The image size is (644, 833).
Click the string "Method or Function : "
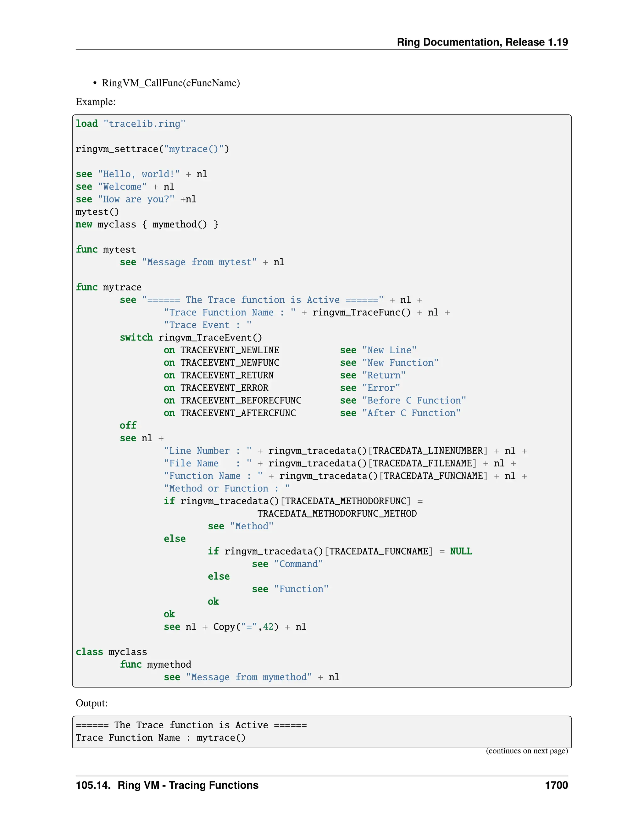coord(227,488)
